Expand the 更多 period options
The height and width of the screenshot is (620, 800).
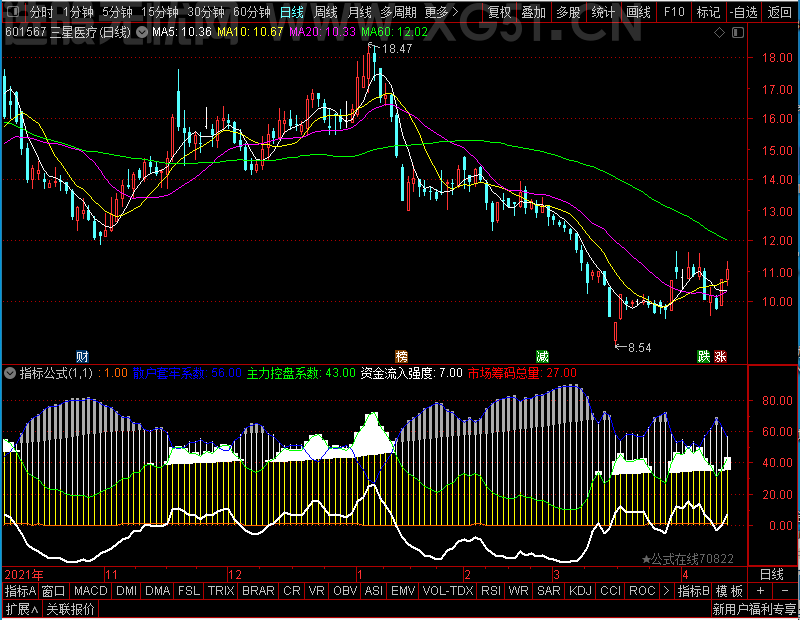(442, 12)
